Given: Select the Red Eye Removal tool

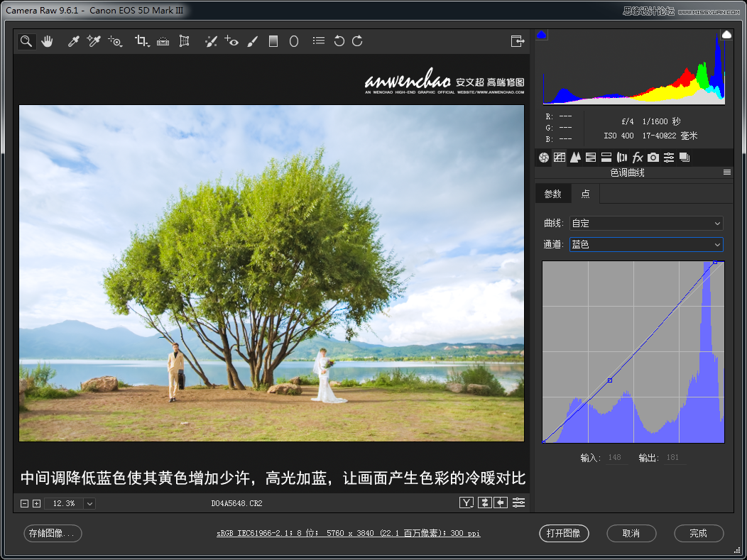Looking at the screenshot, I should 231,41.
